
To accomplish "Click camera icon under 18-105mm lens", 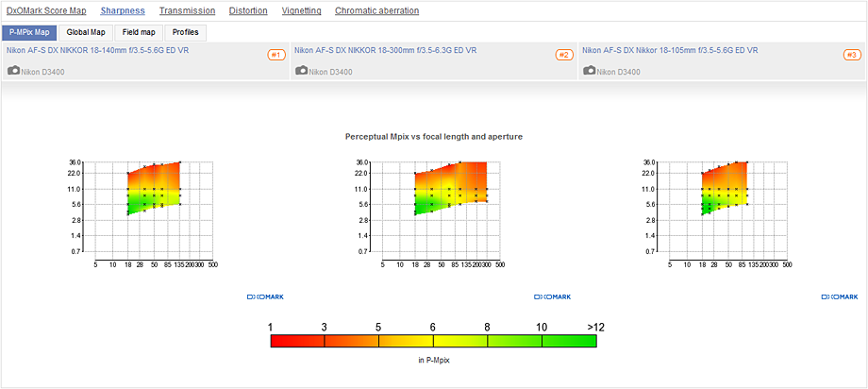I will pyautogui.click(x=590, y=71).
